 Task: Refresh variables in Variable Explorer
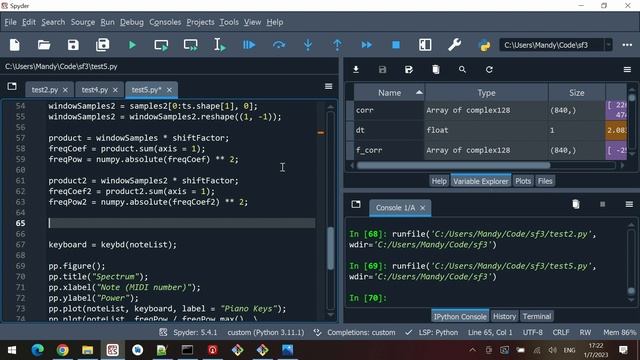point(489,69)
